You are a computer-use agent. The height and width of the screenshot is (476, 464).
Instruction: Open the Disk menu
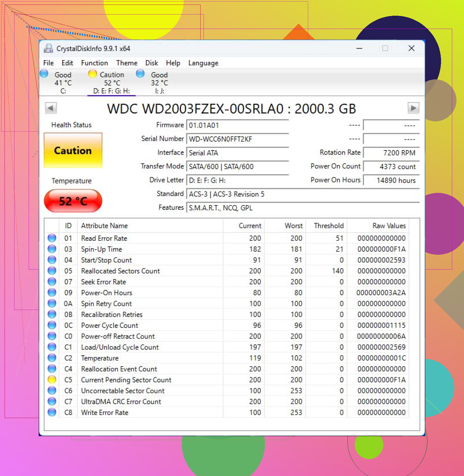pyautogui.click(x=152, y=63)
